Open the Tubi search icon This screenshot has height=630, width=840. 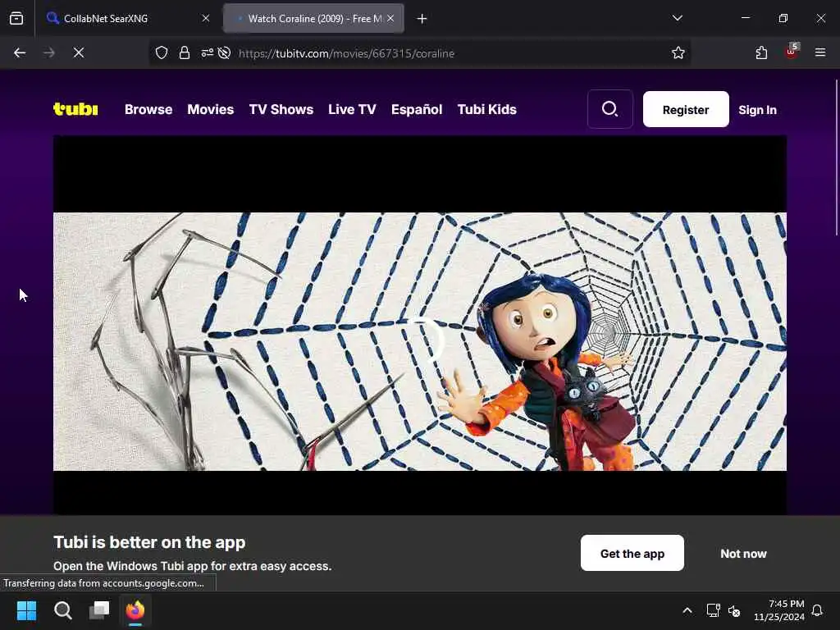pos(609,109)
